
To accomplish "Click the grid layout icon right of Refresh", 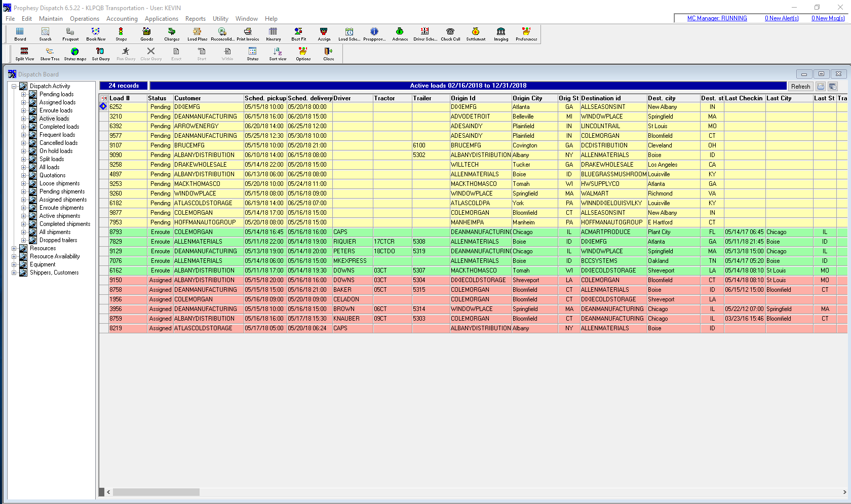I will pos(833,87).
